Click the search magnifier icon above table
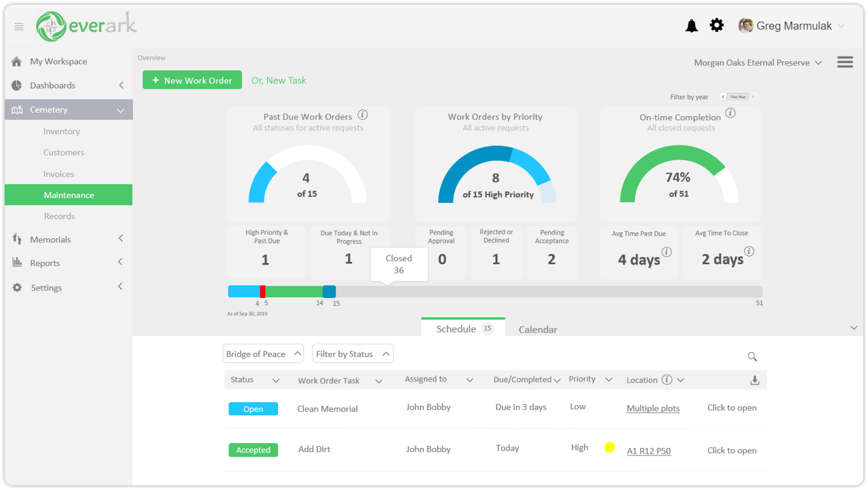Screen dimensions: 868x490 [x=752, y=356]
